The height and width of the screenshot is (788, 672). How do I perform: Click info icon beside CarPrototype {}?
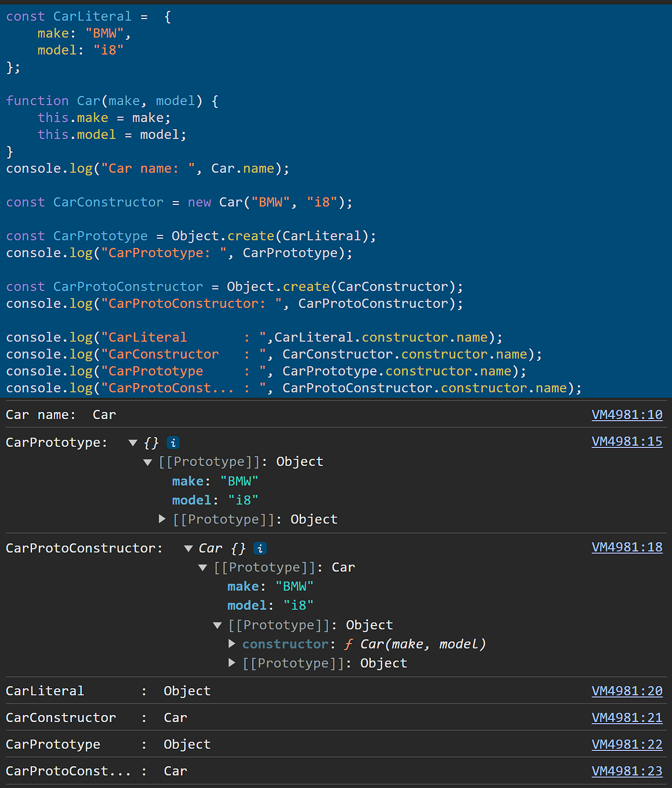point(173,443)
